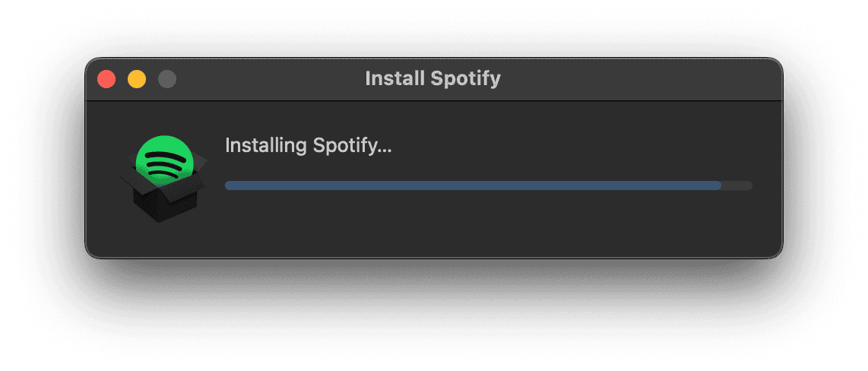Image resolution: width=868 pixels, height=371 pixels.
Task: Click the "Install Spotify" window title
Action: point(432,78)
